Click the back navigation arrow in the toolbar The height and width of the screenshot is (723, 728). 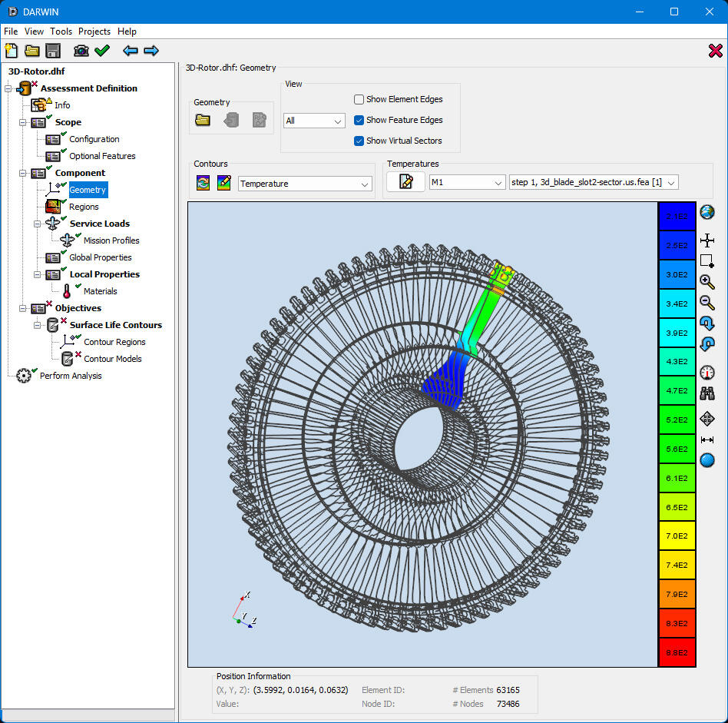(x=130, y=51)
